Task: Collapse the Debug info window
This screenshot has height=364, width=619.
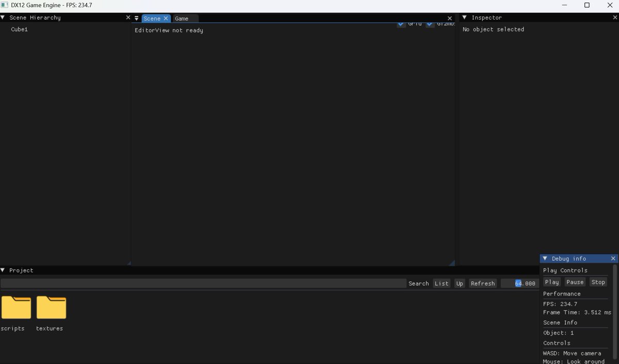Action: click(x=545, y=259)
